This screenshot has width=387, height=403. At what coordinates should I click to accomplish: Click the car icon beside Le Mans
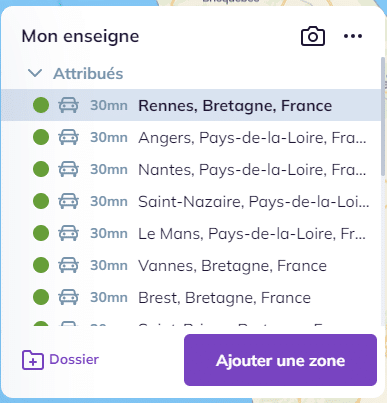[x=69, y=233]
